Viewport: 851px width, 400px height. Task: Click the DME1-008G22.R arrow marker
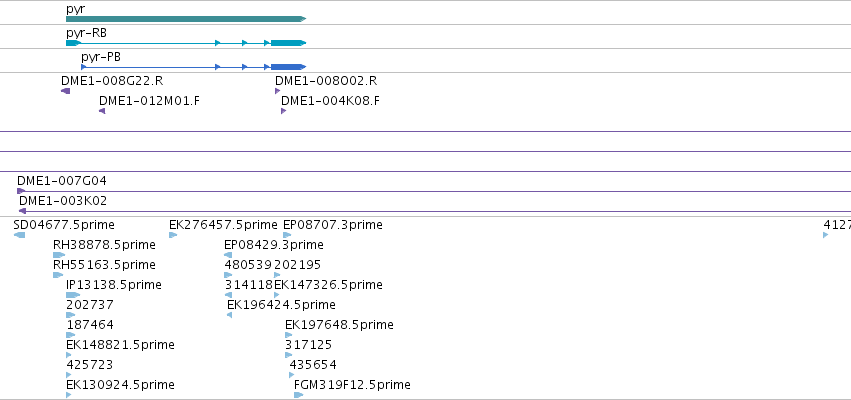(66, 91)
